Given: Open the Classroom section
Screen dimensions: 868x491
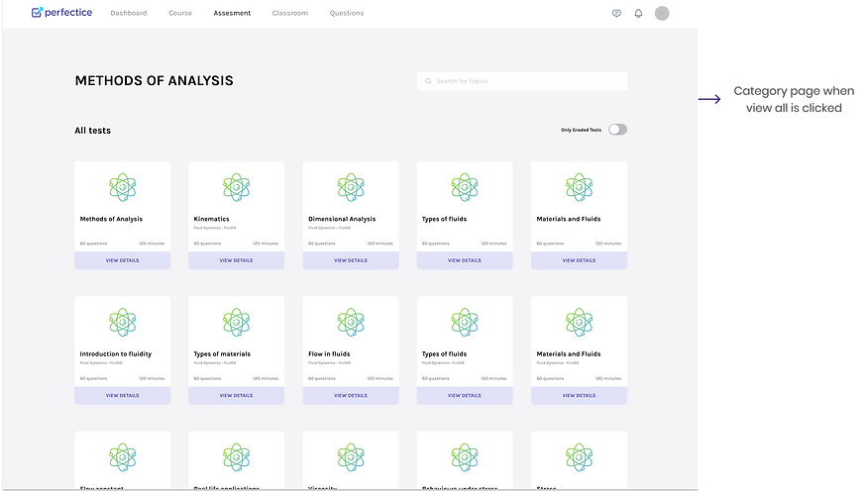Looking at the screenshot, I should 290,13.
